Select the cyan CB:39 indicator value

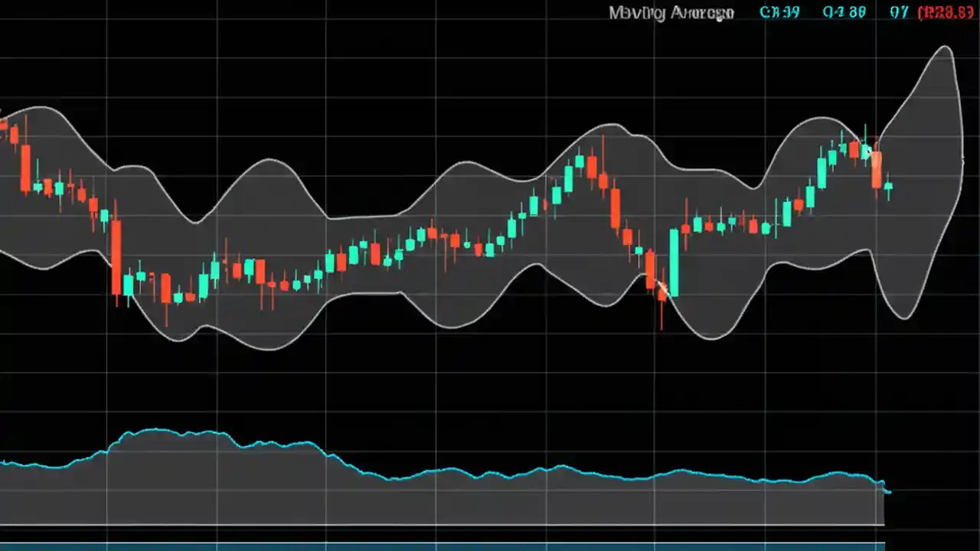pos(779,12)
